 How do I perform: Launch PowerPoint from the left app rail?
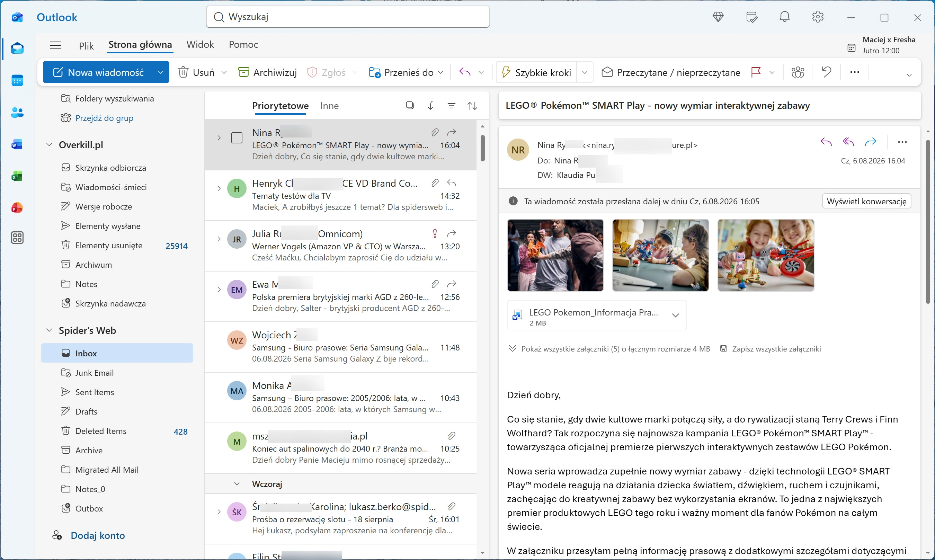[x=17, y=208]
